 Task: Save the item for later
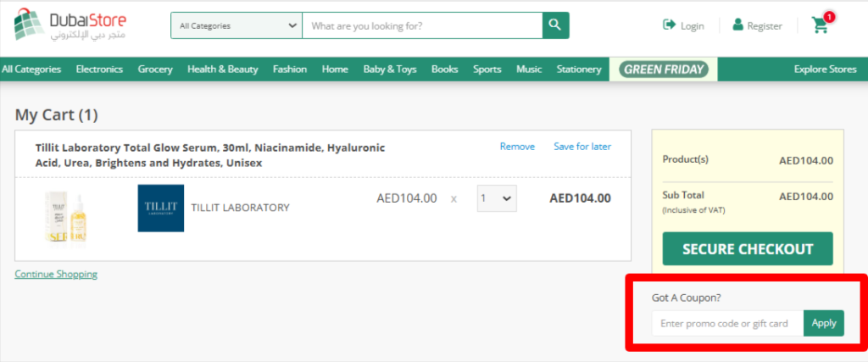[x=581, y=147]
